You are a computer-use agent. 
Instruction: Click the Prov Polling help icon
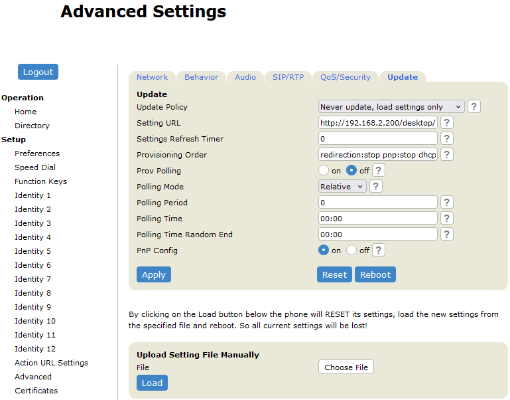click(378, 170)
